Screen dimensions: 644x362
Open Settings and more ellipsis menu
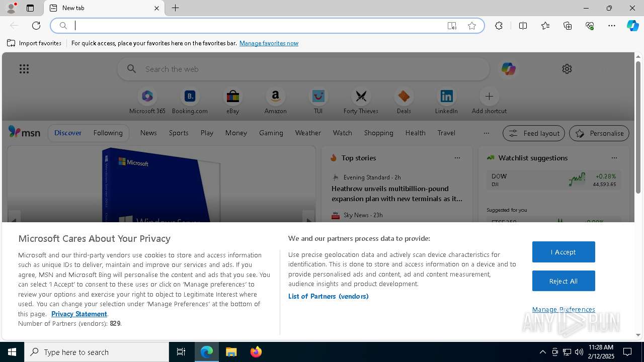coord(612,26)
